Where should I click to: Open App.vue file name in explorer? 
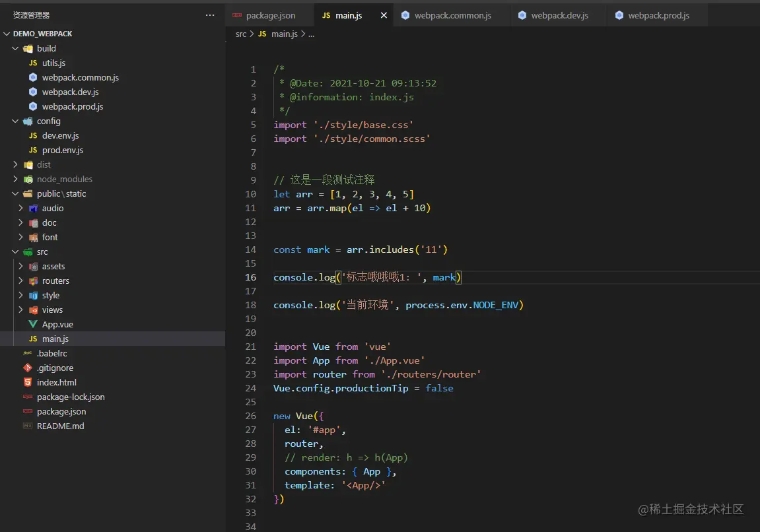pos(57,325)
